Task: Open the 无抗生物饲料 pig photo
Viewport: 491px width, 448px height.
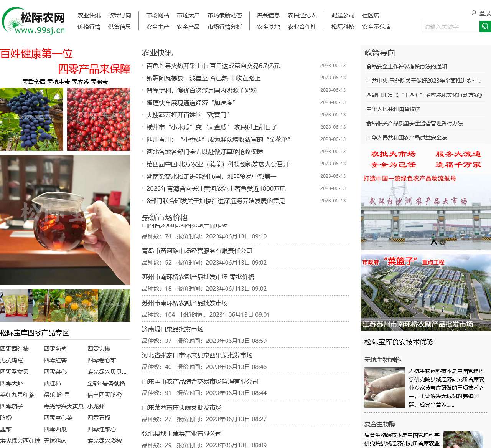Action: pos(385,387)
